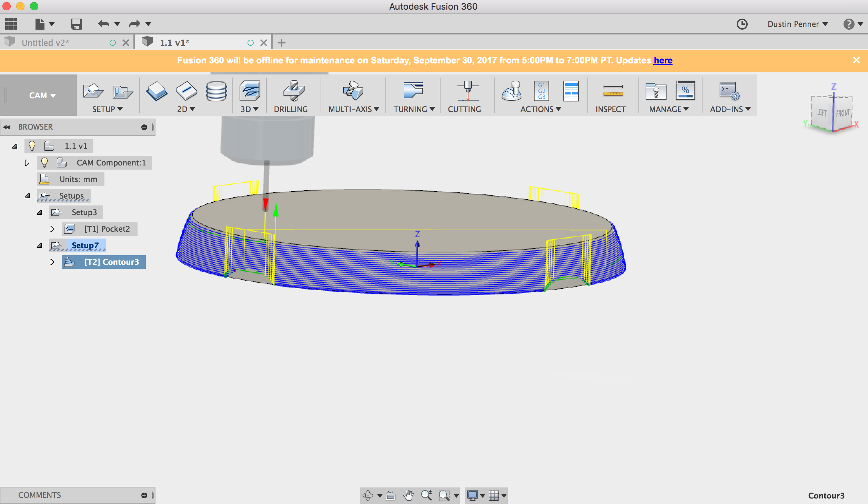
Task: Switch to the Untitled v2* tab
Action: pos(46,43)
